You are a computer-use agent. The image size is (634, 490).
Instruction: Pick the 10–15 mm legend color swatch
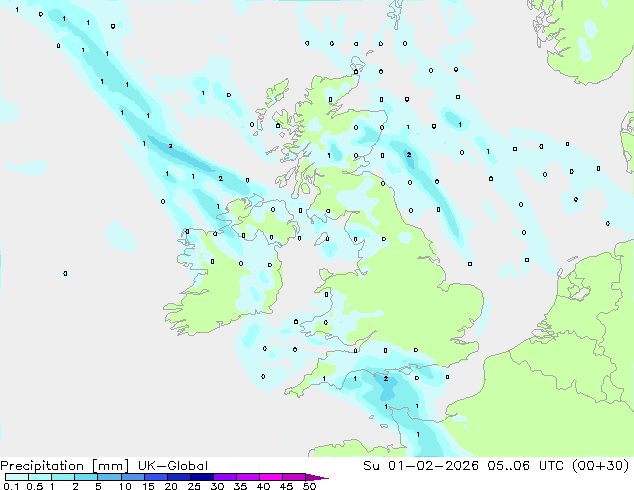pos(132,477)
